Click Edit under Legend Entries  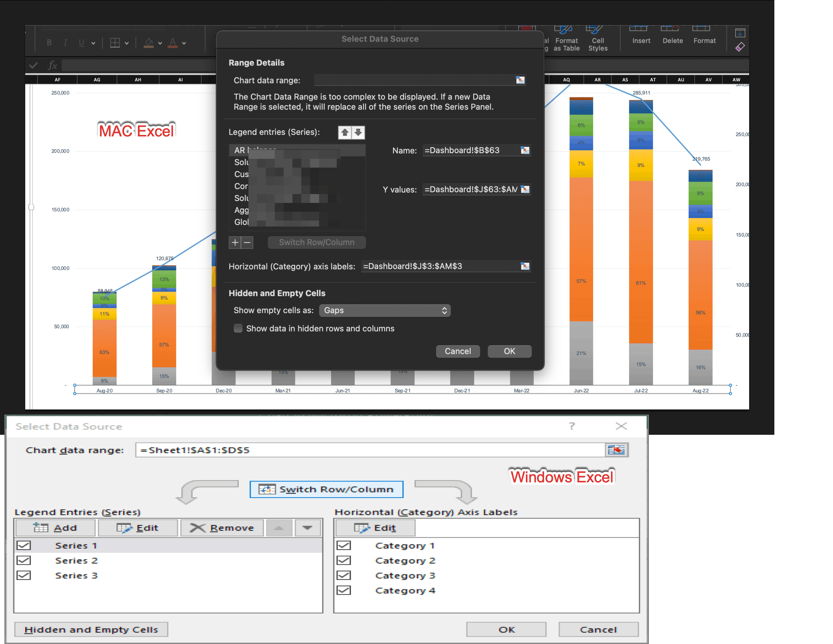point(138,528)
